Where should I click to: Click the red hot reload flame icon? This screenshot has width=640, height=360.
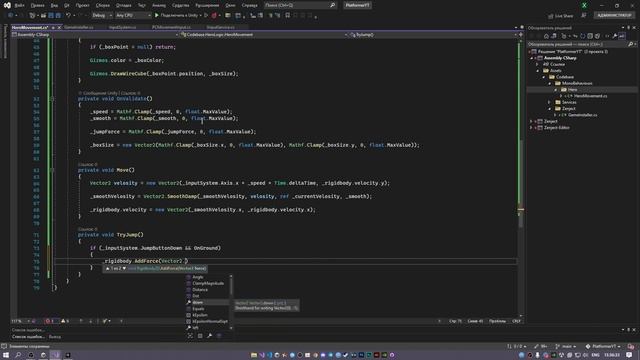[x=214, y=15]
